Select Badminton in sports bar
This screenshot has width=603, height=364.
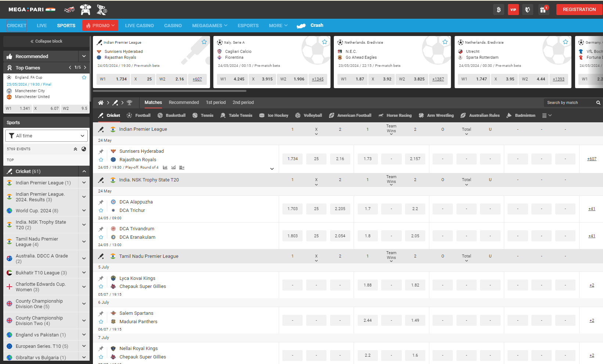point(521,115)
